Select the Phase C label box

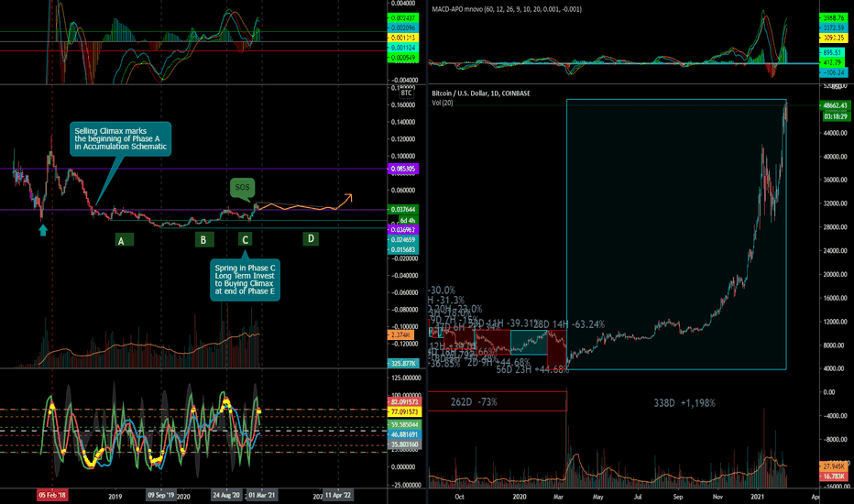(x=245, y=239)
